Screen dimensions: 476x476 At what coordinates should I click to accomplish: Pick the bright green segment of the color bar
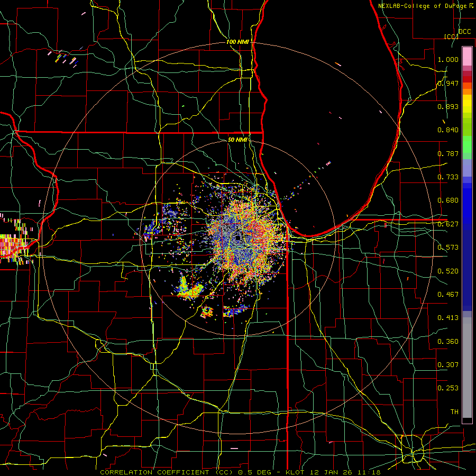(x=467, y=144)
